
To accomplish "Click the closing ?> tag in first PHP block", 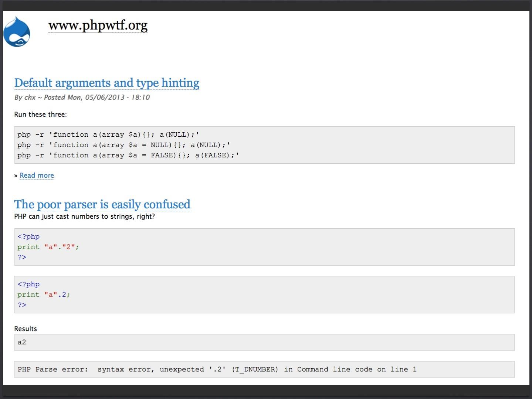I will (22, 258).
